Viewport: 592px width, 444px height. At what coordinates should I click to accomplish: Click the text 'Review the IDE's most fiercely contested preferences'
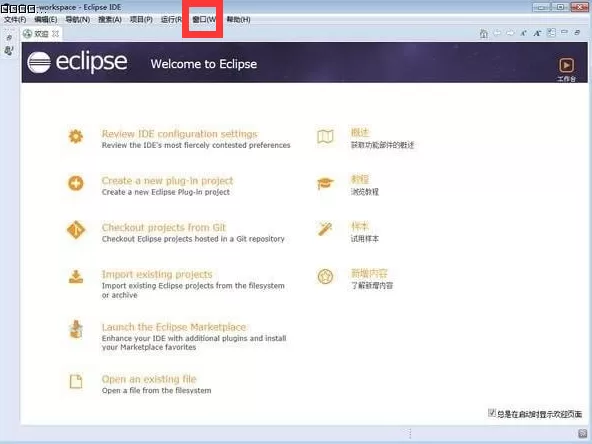click(x=196, y=145)
